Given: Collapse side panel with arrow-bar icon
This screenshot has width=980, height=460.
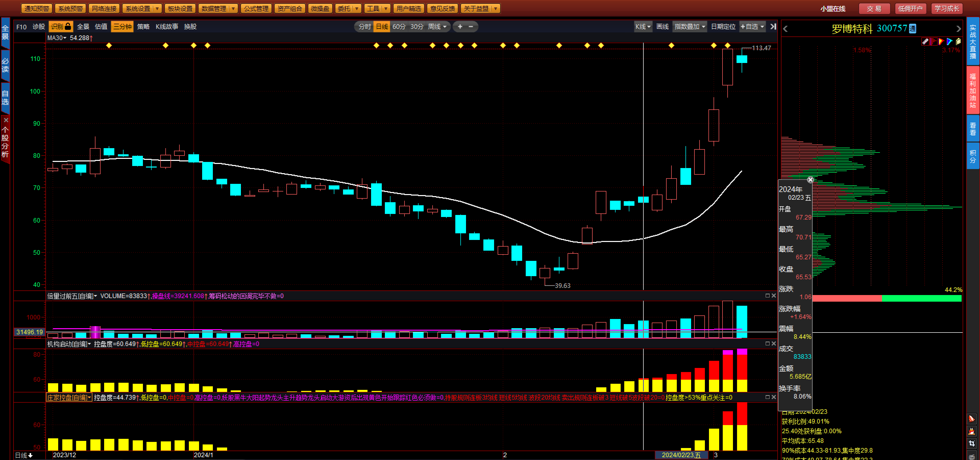Looking at the screenshot, I should (773, 27).
